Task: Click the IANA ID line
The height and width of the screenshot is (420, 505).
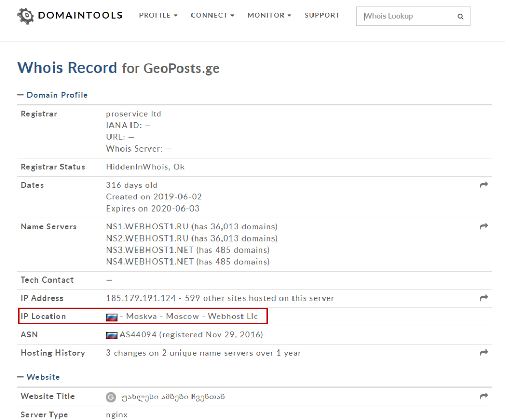Action: [x=128, y=125]
